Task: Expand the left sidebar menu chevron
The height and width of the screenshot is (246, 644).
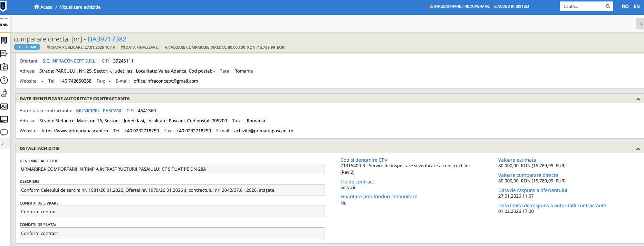Action: coord(3,144)
